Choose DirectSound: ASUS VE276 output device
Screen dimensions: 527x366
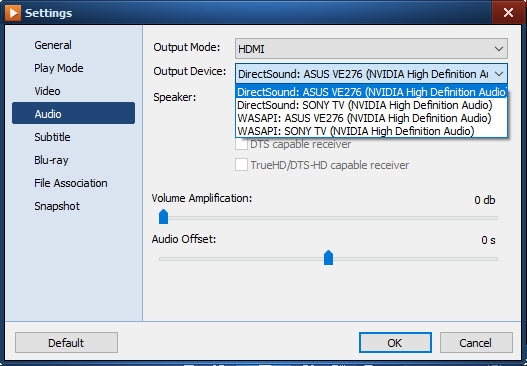371,92
